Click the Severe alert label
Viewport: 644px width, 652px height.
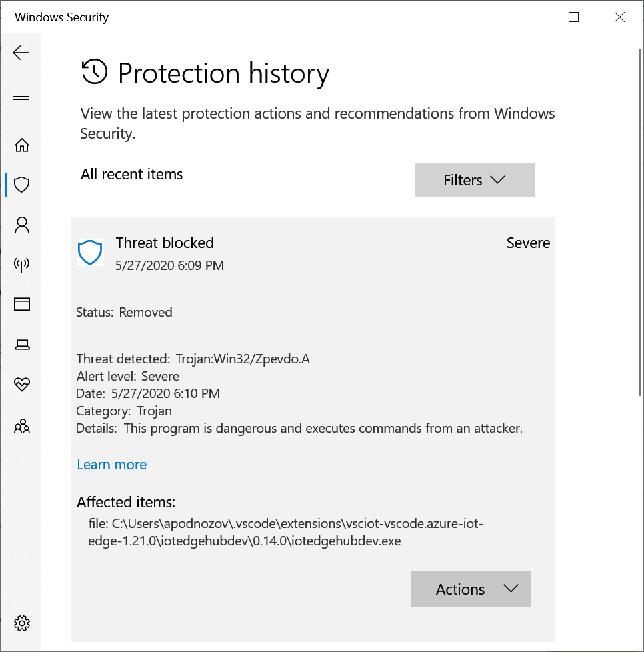(x=528, y=243)
